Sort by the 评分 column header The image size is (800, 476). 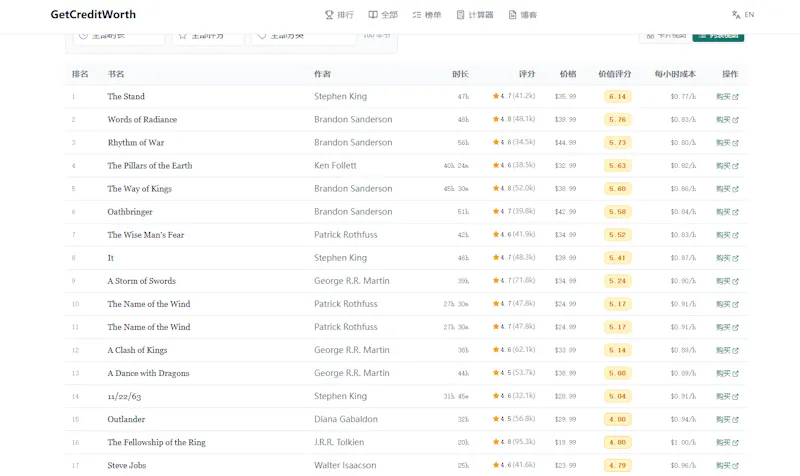pos(527,74)
